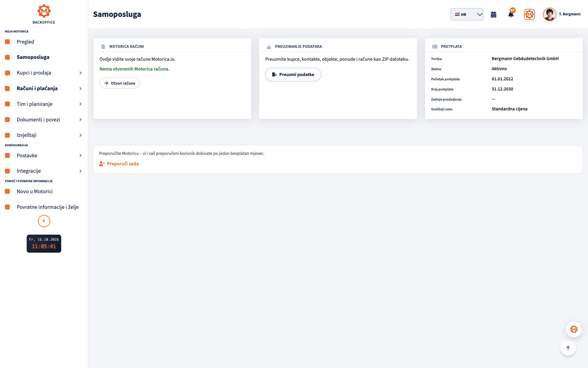Open the HR language dropdown

[x=467, y=14]
